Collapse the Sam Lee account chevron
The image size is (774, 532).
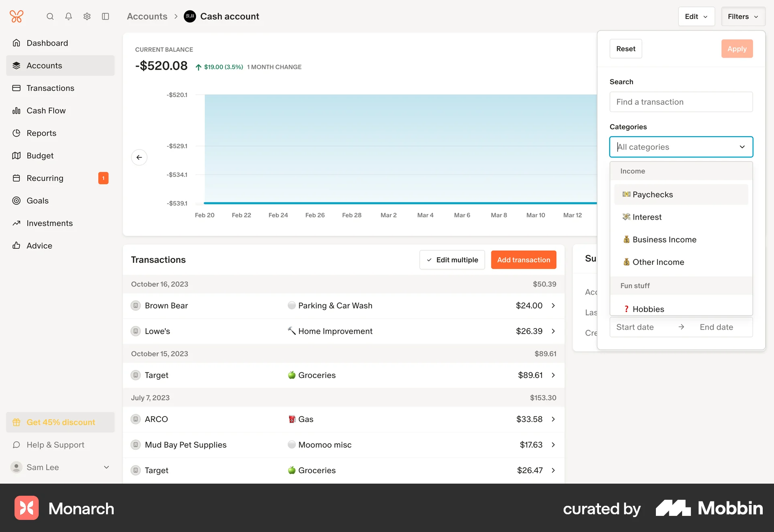click(x=106, y=468)
